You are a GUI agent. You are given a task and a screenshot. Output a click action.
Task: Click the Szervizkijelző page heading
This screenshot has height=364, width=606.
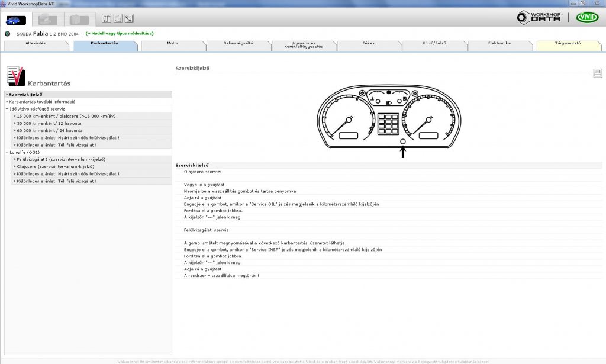pyautogui.click(x=192, y=69)
